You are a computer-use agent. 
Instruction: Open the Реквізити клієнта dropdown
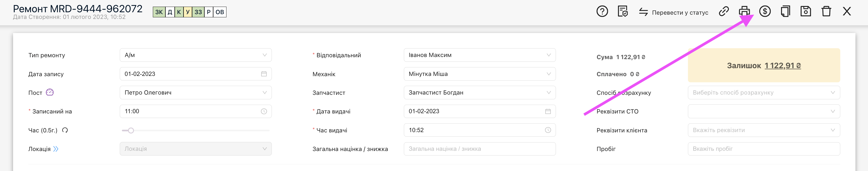(x=763, y=130)
